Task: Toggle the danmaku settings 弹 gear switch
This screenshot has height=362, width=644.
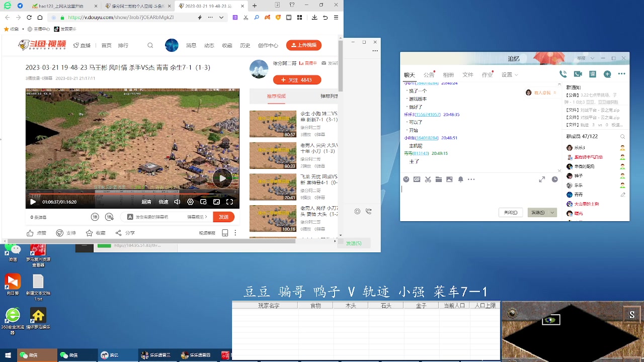Action: (109, 216)
